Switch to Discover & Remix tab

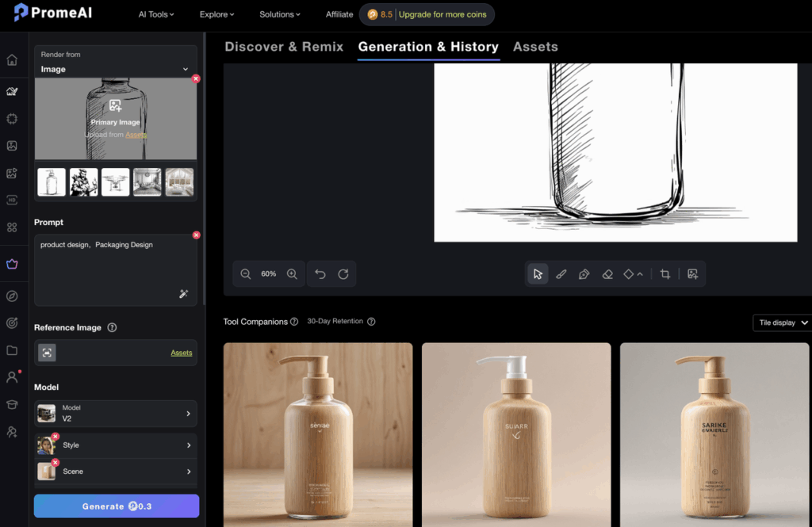point(284,47)
